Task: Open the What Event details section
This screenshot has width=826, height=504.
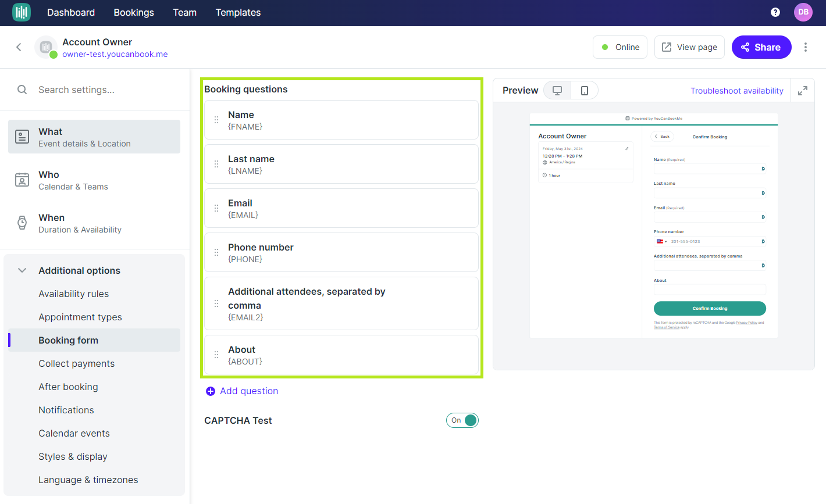Action: pos(94,137)
